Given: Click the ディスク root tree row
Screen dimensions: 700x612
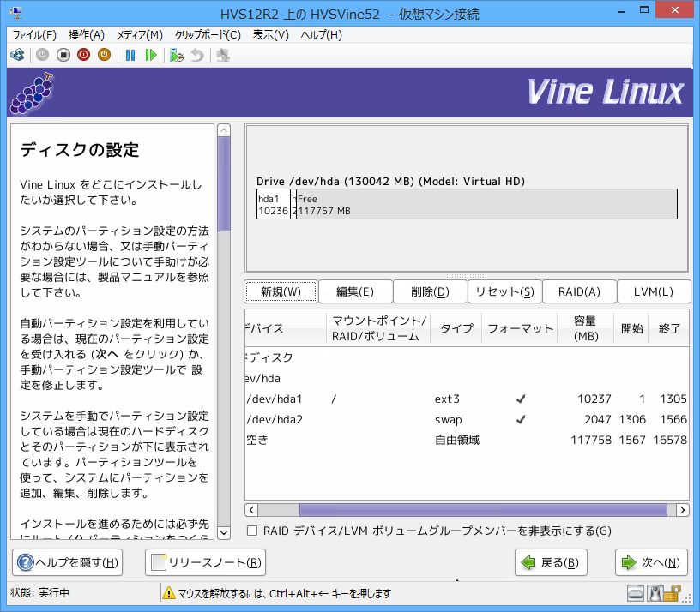Looking at the screenshot, I should pos(467,357).
